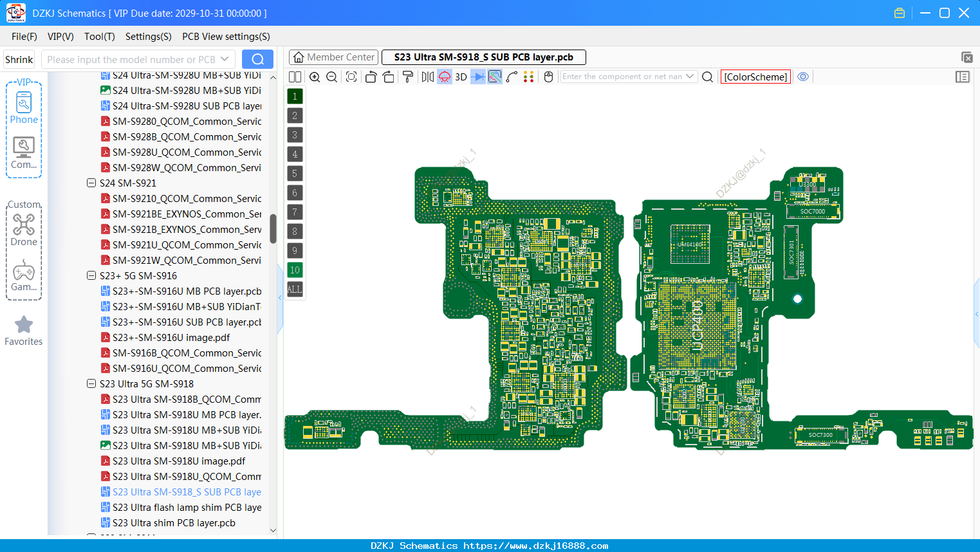Viewport: 980px width, 552px height.
Task: Collapse the S24 SM-S921 tree node
Action: (x=91, y=183)
